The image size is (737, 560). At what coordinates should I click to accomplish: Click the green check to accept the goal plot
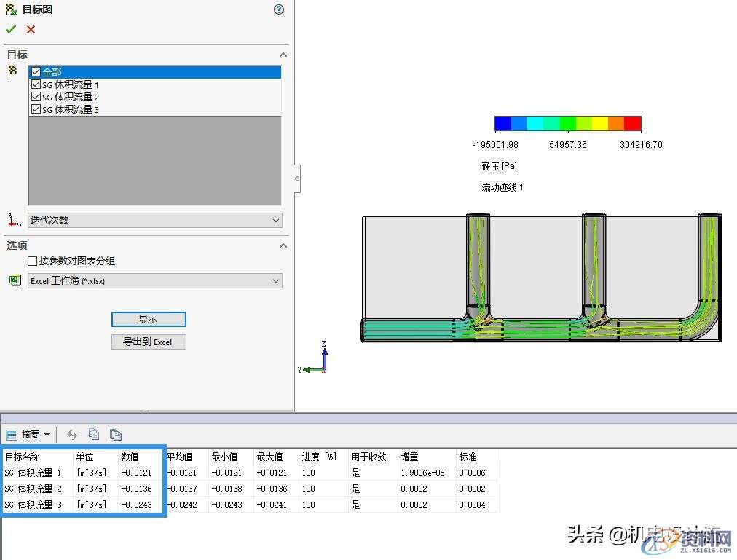12,29
